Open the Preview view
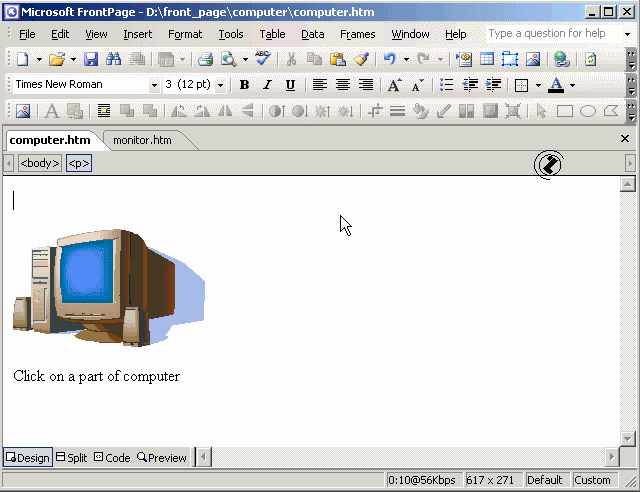640x492 pixels. pos(162,458)
